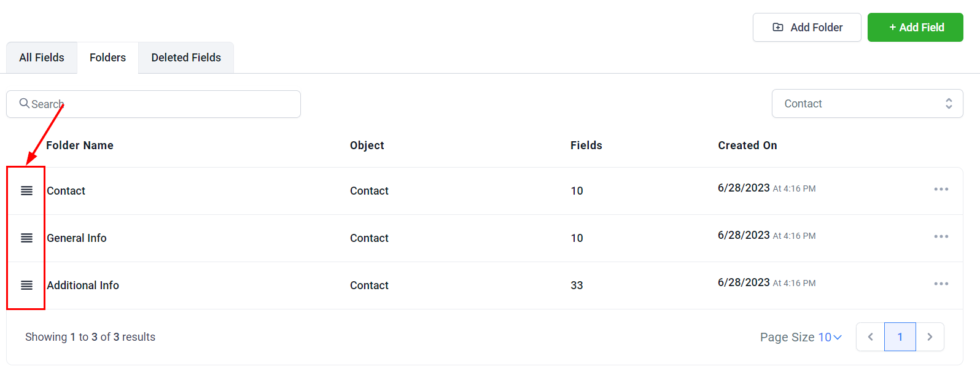Click drag handle icon for General Info folder

(x=26, y=238)
